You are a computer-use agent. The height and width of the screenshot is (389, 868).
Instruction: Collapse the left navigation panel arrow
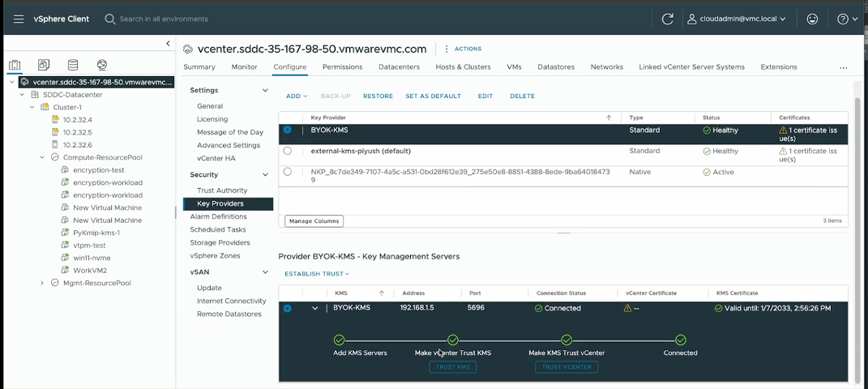tap(168, 44)
